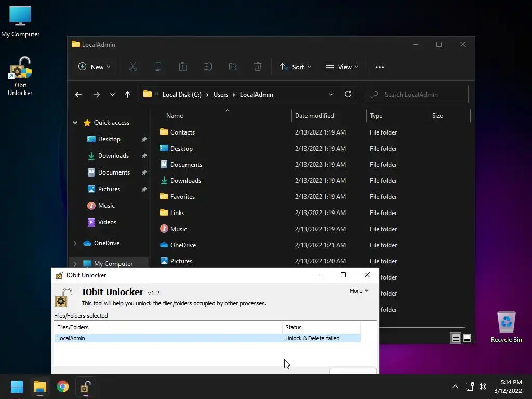Open the clock and date in taskbar

click(x=508, y=387)
